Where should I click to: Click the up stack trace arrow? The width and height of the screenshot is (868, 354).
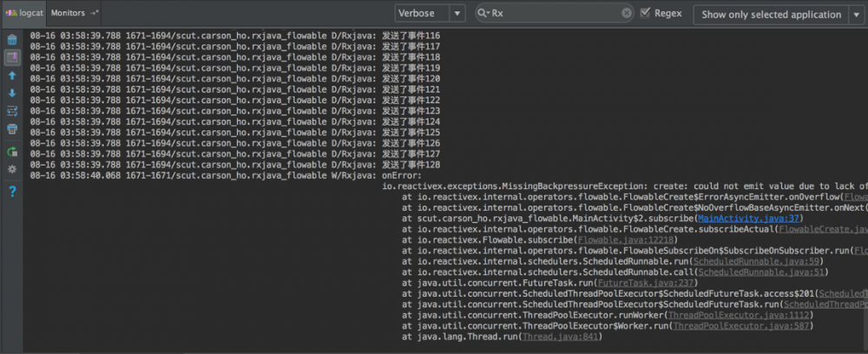(11, 75)
